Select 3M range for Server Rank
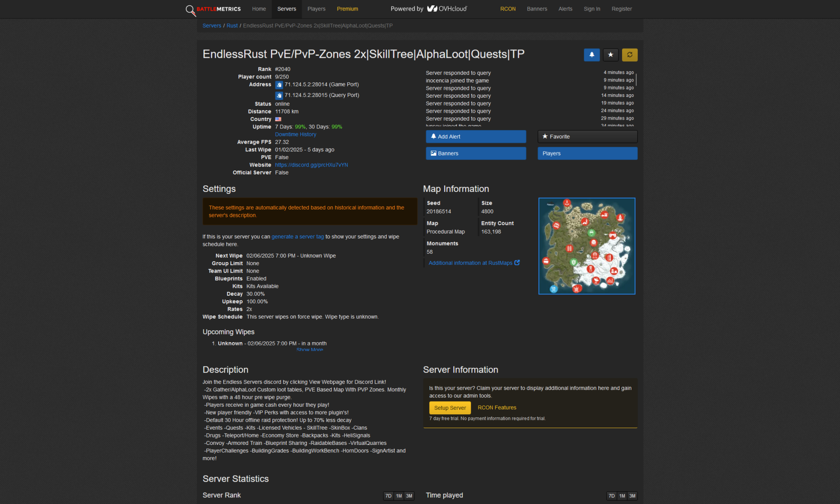Image resolution: width=840 pixels, height=504 pixels. tap(409, 496)
